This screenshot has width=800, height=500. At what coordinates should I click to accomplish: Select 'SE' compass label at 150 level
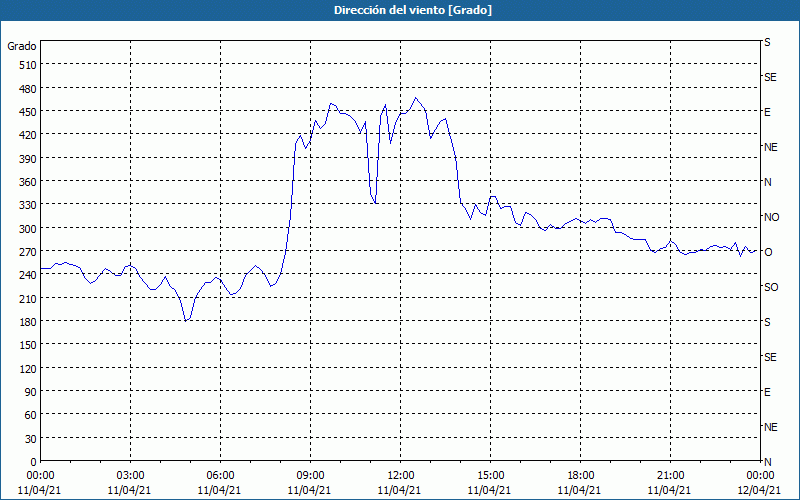pyautogui.click(x=770, y=357)
